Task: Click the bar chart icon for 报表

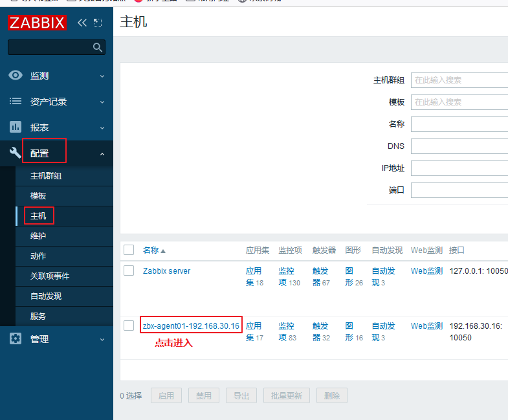Action: click(x=16, y=127)
